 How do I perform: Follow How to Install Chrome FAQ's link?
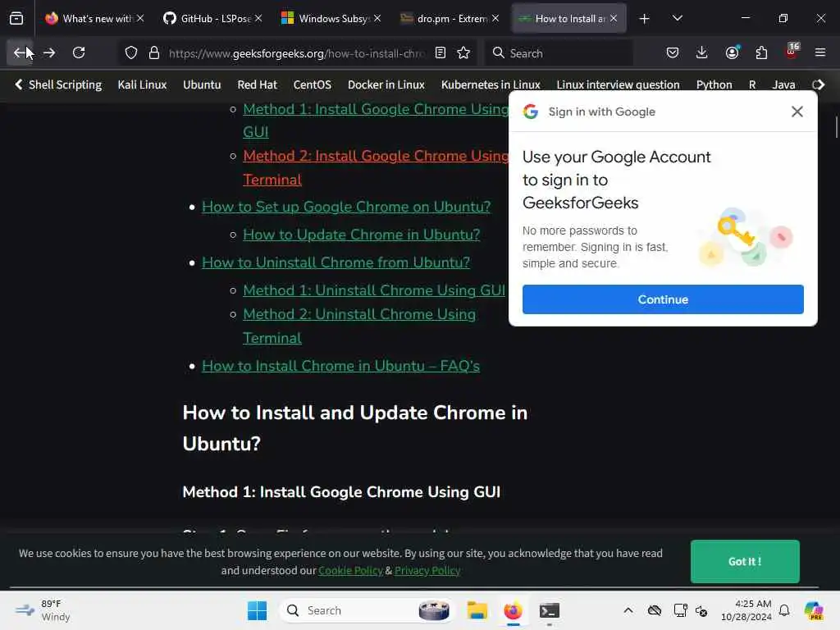(340, 366)
